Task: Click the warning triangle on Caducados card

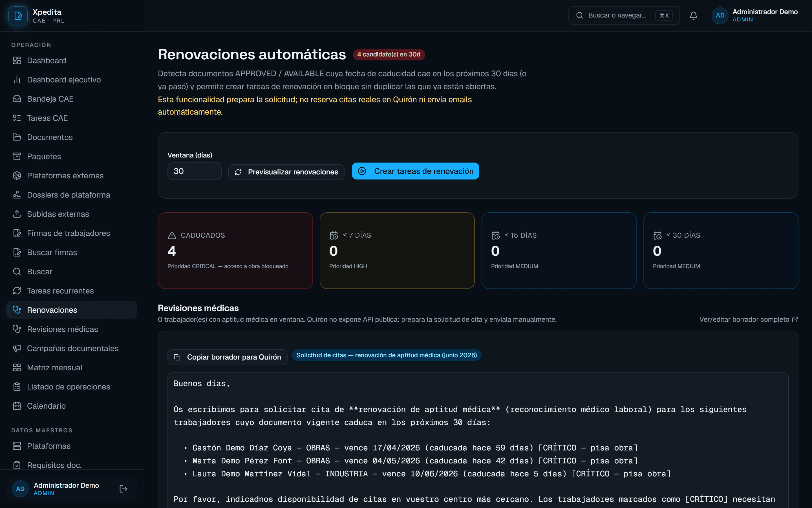Action: [172, 236]
